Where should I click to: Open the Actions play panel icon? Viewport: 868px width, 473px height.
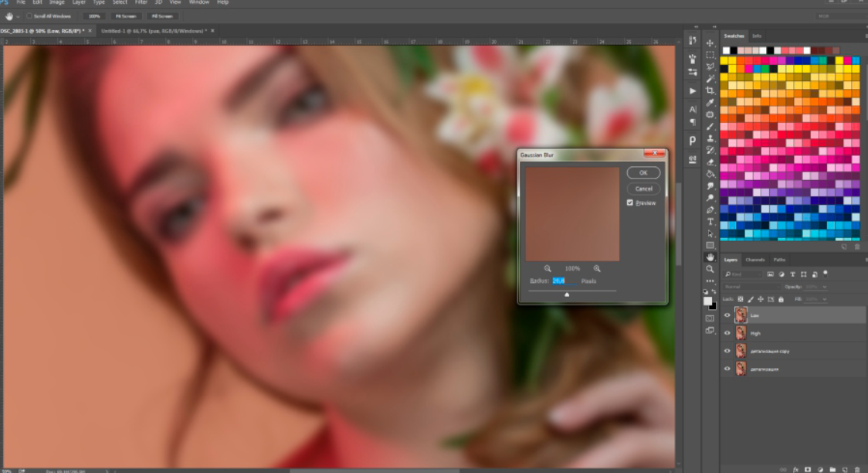(x=693, y=91)
